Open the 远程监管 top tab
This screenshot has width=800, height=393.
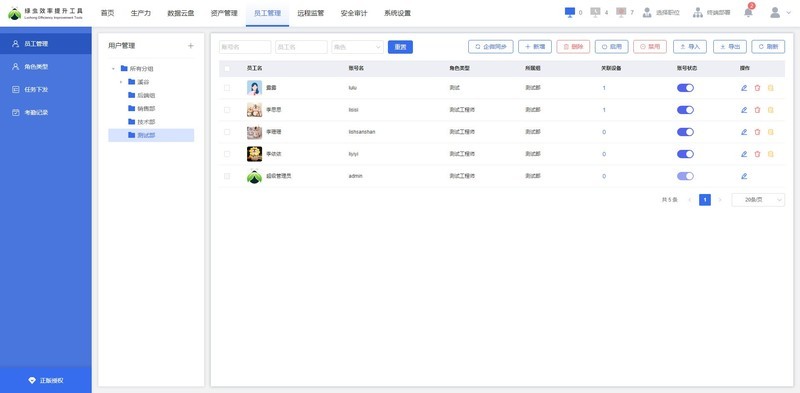pos(311,13)
